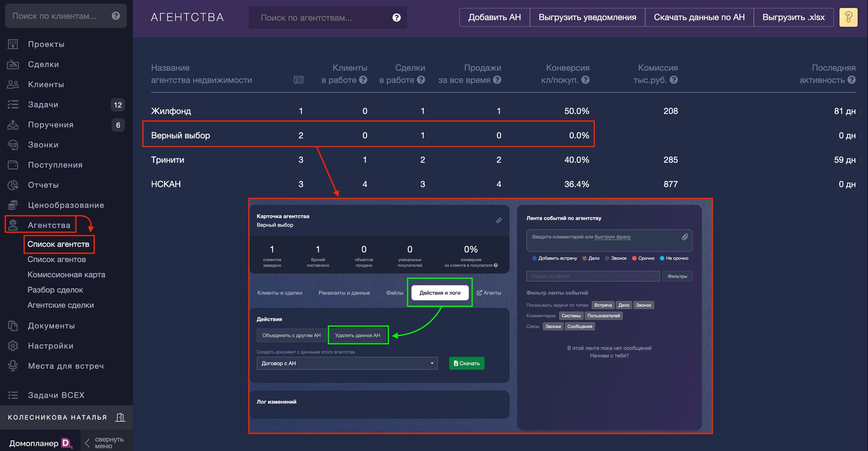Viewport: 868px width, 451px height.
Task: Open the Файлы tab
Action: tap(395, 293)
